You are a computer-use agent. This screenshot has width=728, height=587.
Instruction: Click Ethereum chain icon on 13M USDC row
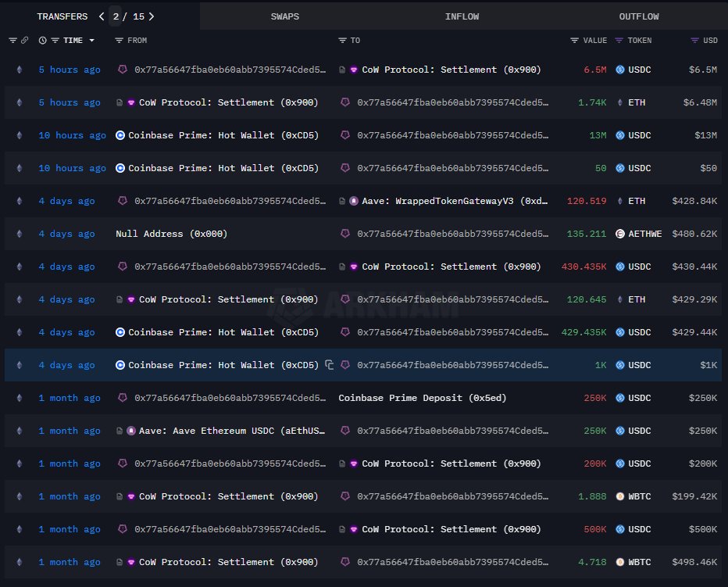(x=19, y=135)
